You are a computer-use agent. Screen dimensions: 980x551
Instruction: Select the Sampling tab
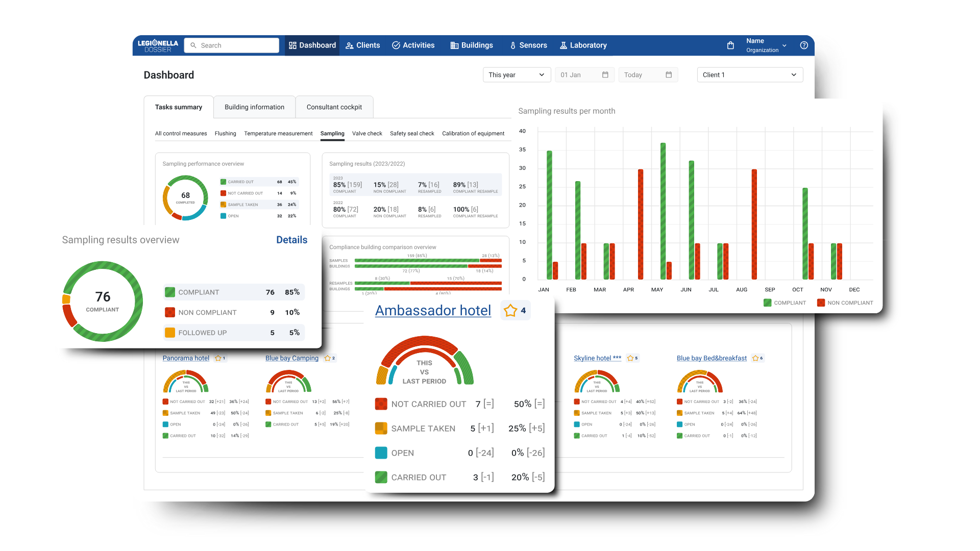coord(332,133)
